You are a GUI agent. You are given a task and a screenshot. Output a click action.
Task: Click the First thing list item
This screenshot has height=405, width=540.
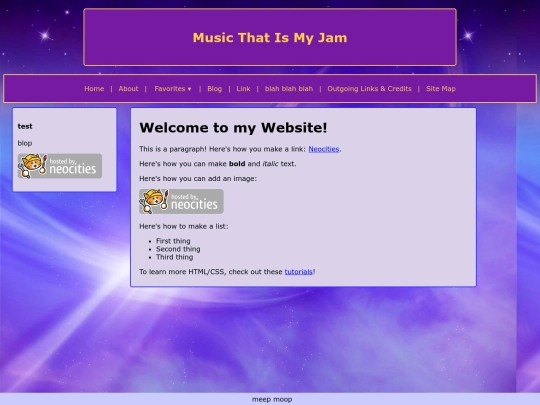coord(173,241)
